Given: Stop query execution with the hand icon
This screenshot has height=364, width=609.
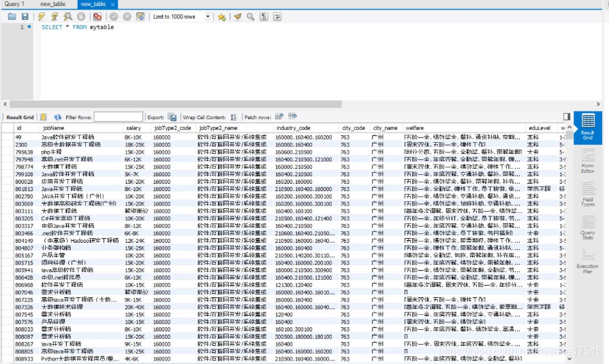Looking at the screenshot, I should click(81, 16).
